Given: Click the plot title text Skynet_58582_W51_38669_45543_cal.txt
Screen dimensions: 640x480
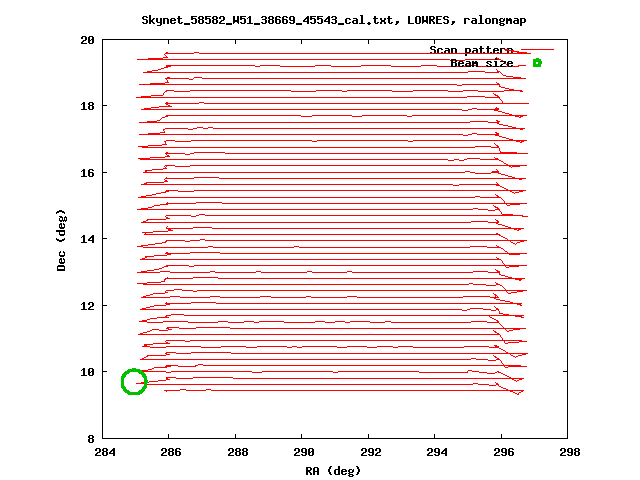Looking at the screenshot, I should [x=267, y=20].
